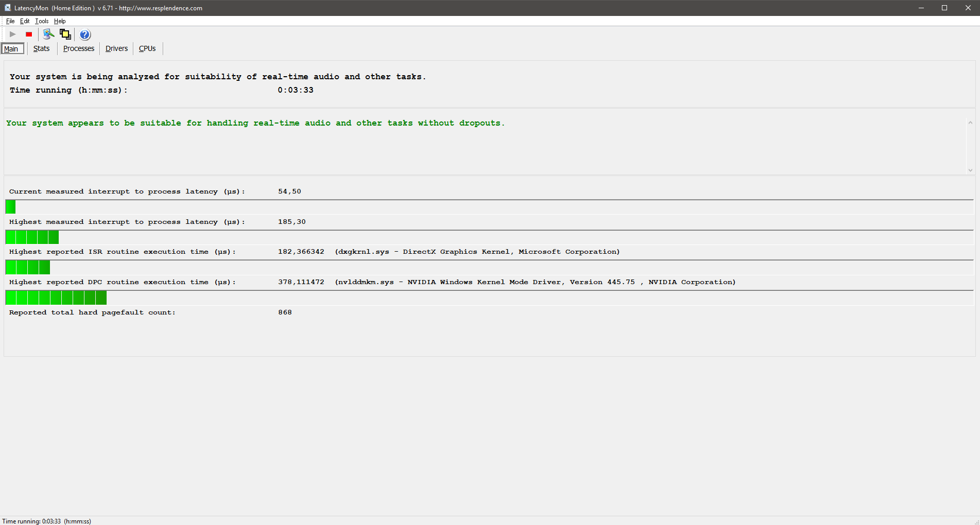Click the highest interrupt latency bar
The width and height of the screenshot is (980, 525).
click(489, 237)
